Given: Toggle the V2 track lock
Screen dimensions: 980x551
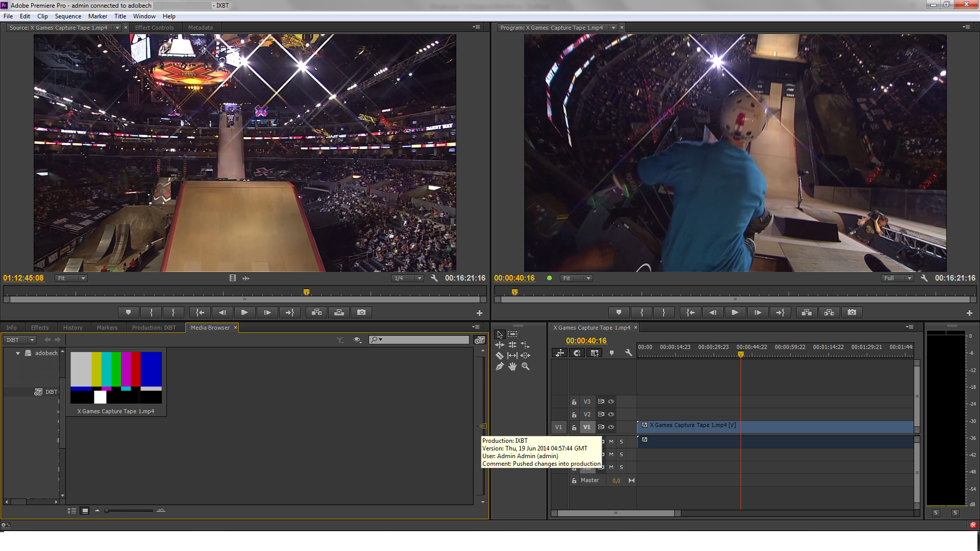Looking at the screenshot, I should [x=574, y=414].
